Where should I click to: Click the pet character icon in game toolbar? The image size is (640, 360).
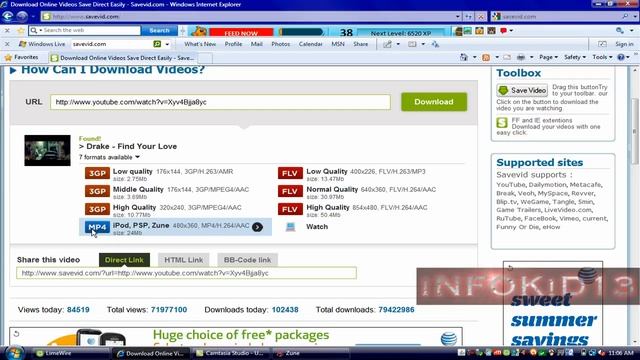[x=199, y=31]
